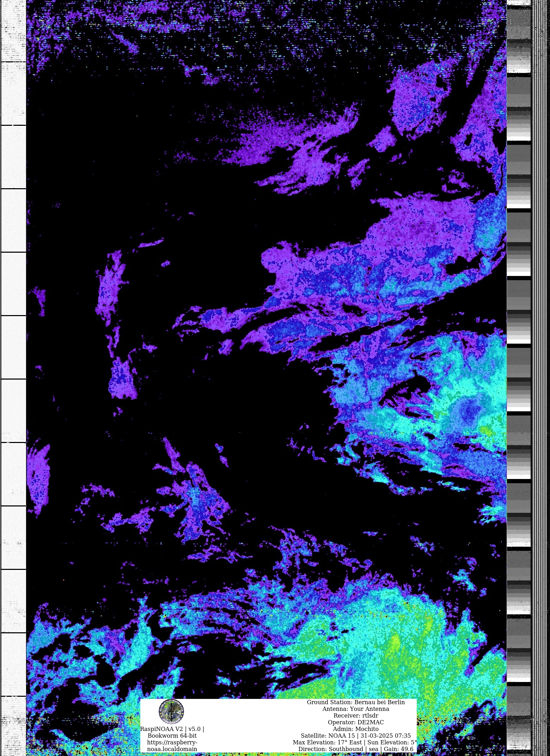Click the 'Admin: Mochito' line
This screenshot has width=550, height=756.
[356, 729]
